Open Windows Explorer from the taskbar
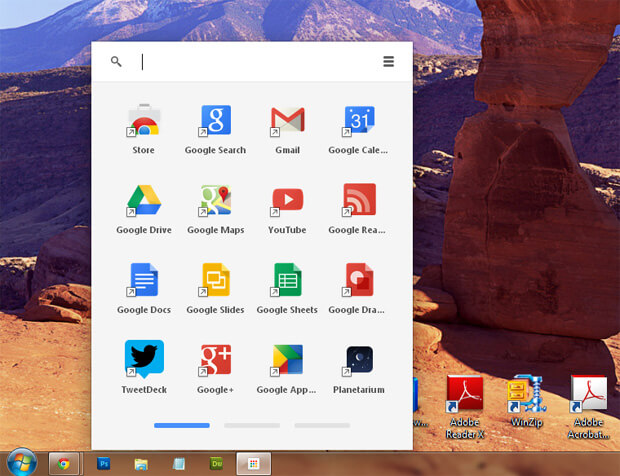The width and height of the screenshot is (620, 476). point(141,463)
